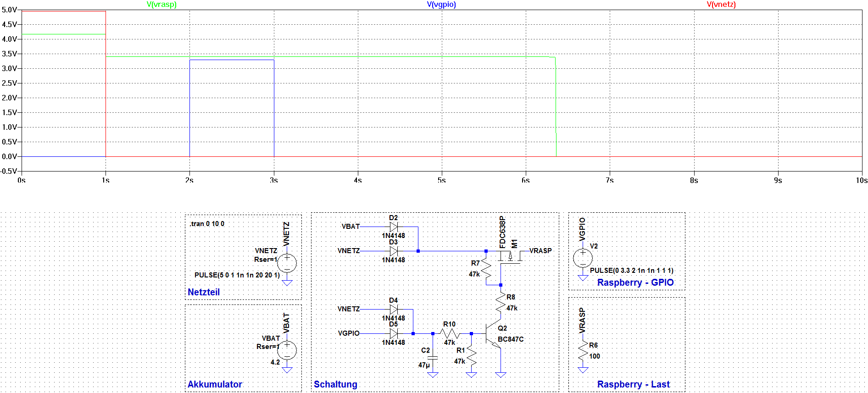Image resolution: width=868 pixels, height=393 pixels.
Task: Click the Raspberry - GPIO title
Action: [x=635, y=282]
